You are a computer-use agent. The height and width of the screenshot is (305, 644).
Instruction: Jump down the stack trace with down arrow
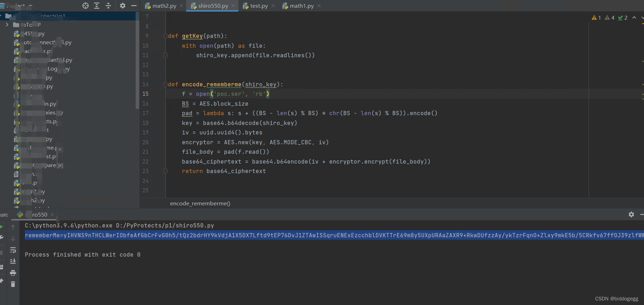coord(13,239)
